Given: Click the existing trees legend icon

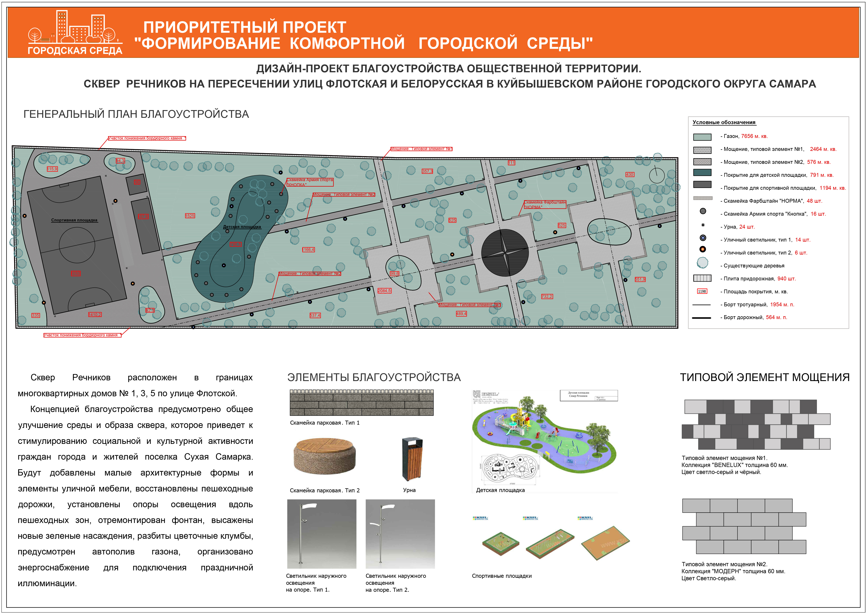Looking at the screenshot, I should pos(702,263).
